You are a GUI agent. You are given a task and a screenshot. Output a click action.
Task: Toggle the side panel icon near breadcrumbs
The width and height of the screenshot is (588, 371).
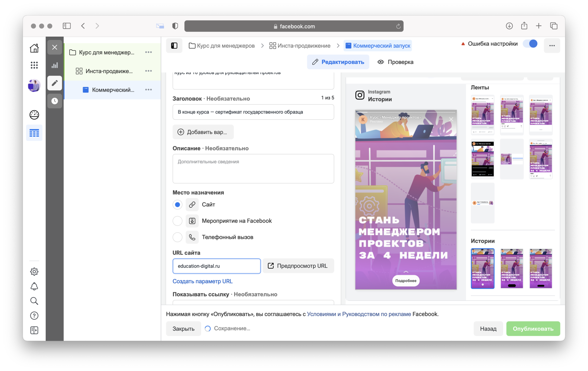pos(174,46)
